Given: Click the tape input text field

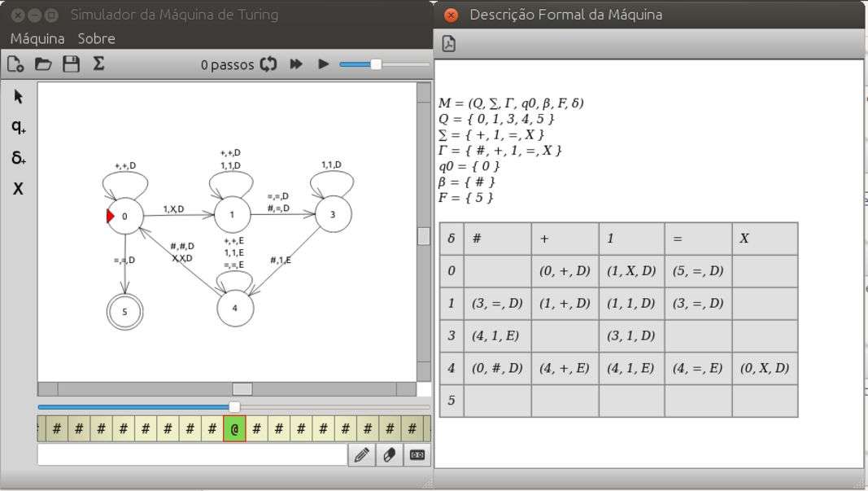Looking at the screenshot, I should 192,454.
